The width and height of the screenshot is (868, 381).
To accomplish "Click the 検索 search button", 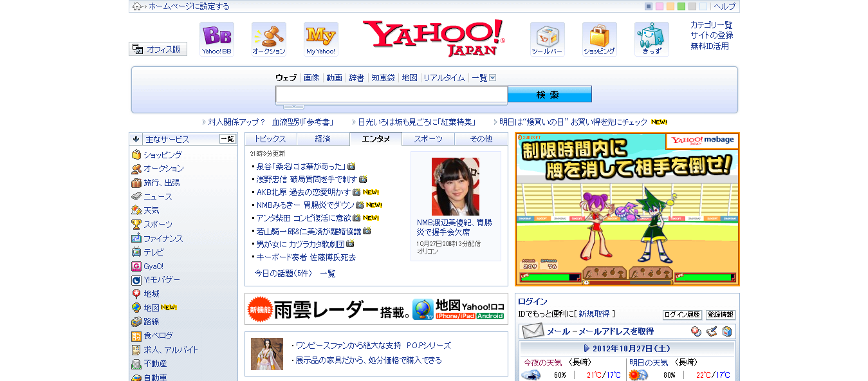I will click(x=549, y=95).
